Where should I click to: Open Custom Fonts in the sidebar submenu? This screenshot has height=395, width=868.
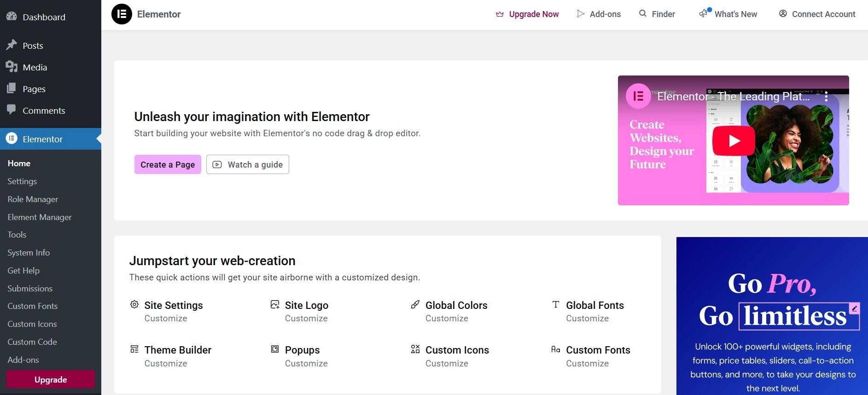pos(33,306)
